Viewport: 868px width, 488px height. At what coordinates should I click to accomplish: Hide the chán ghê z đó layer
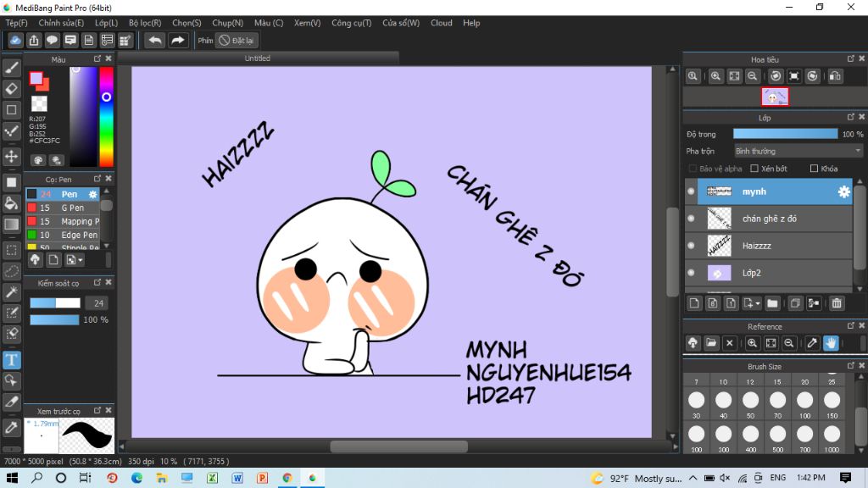pos(691,219)
